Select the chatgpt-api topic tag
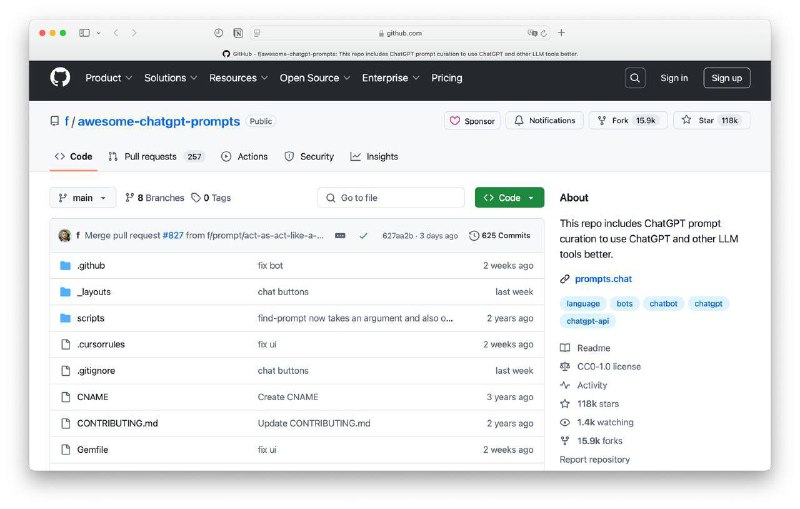 [588, 321]
